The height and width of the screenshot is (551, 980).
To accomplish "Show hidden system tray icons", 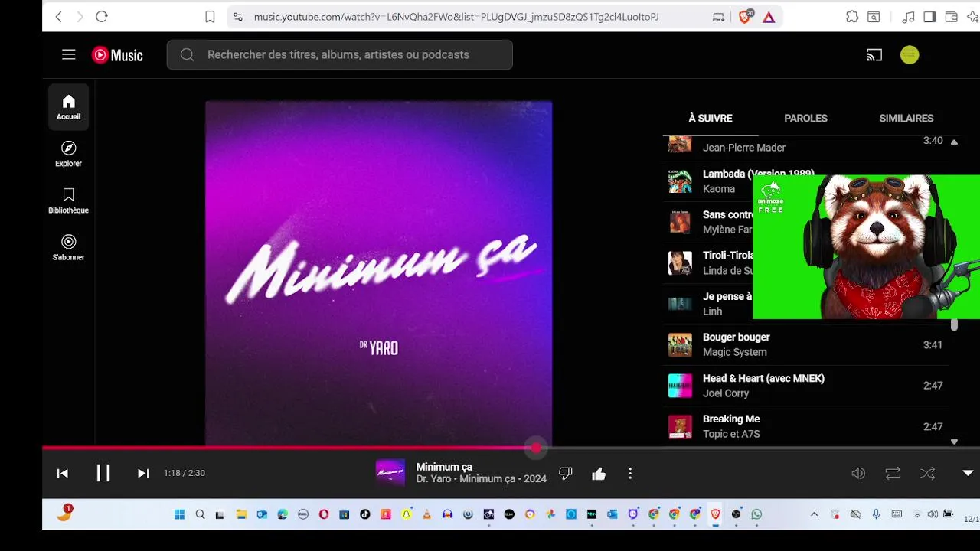I will coord(814,515).
